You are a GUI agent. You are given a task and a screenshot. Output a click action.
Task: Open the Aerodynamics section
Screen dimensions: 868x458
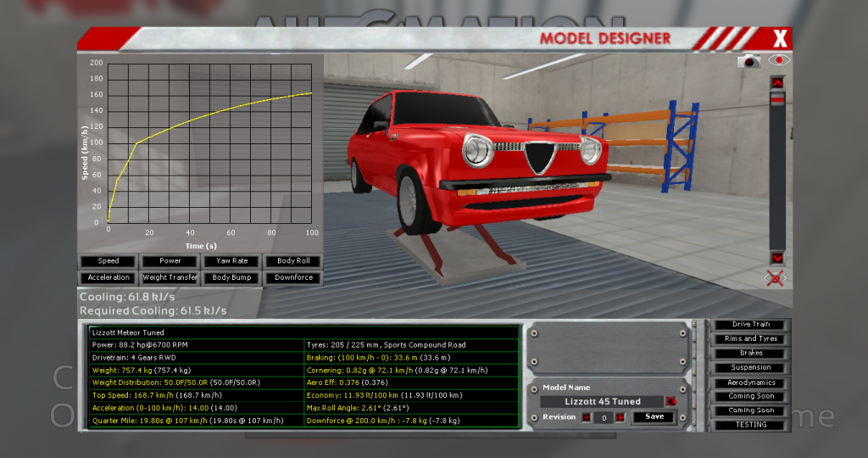(x=751, y=383)
